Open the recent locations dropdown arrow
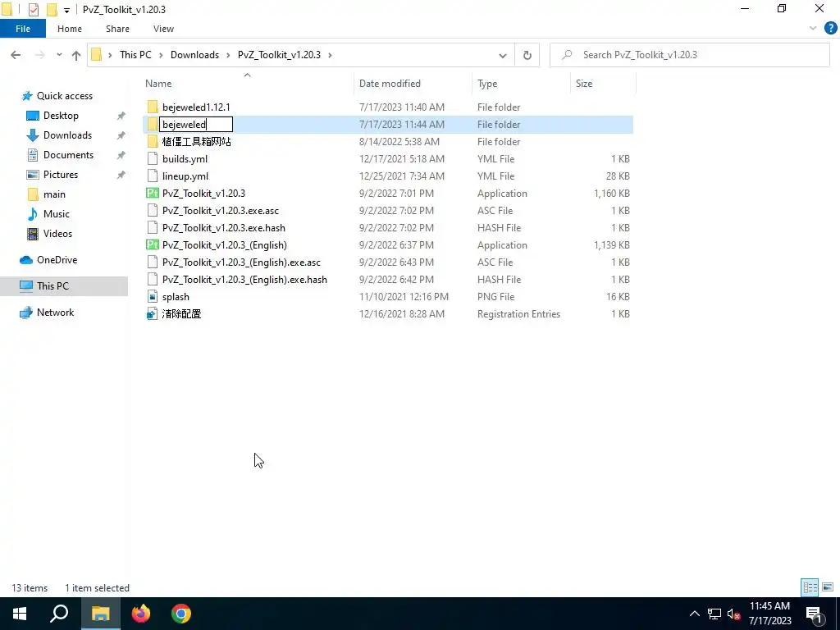This screenshot has width=840, height=630. tap(59, 55)
